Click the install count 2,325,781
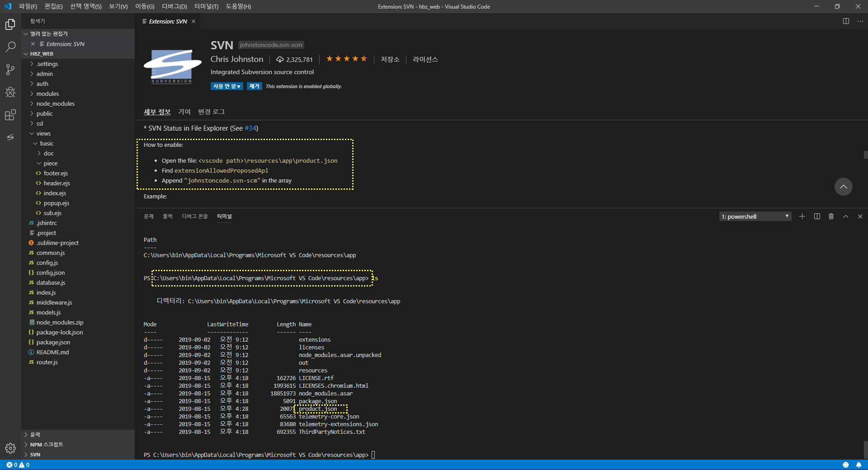The image size is (868, 470). (294, 60)
